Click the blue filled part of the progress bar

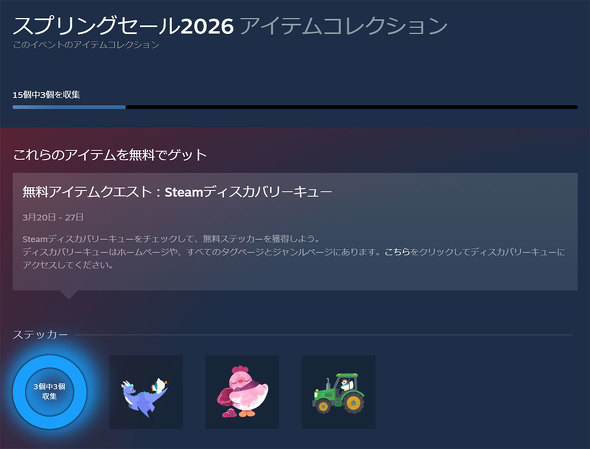point(69,107)
